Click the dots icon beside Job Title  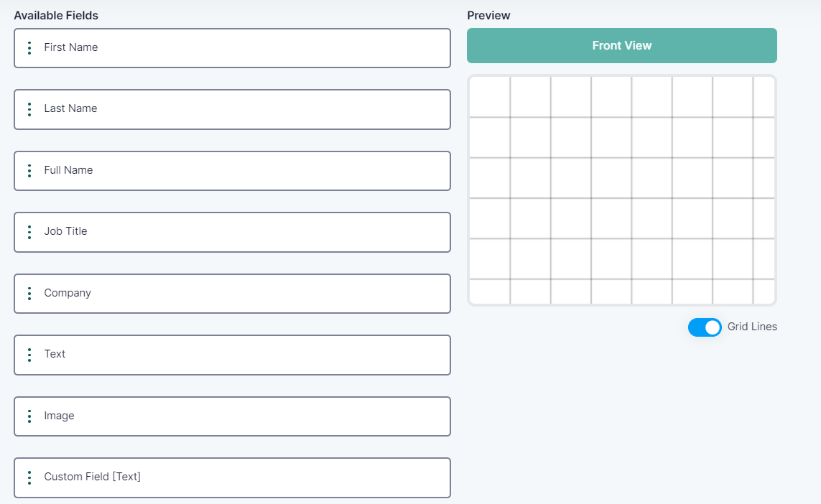click(29, 232)
